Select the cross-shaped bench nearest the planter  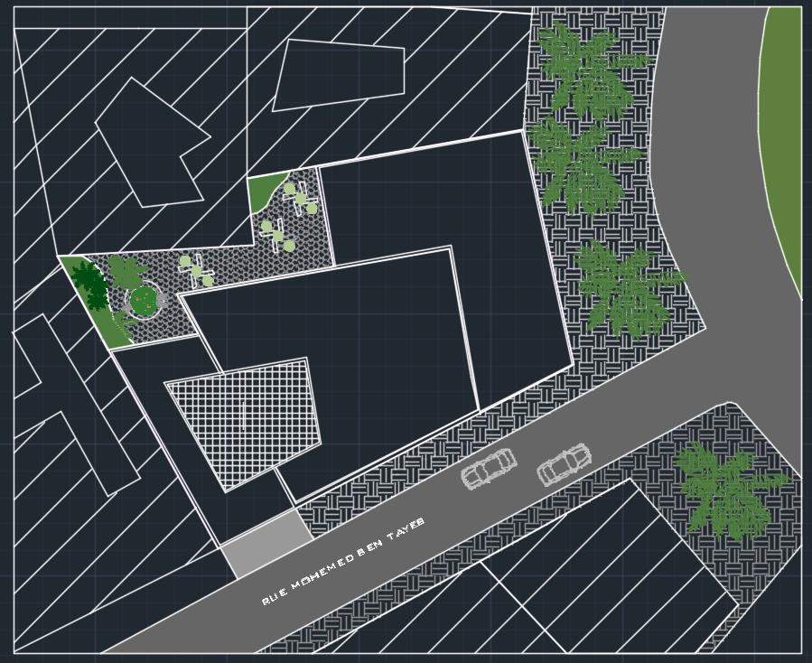(x=195, y=272)
